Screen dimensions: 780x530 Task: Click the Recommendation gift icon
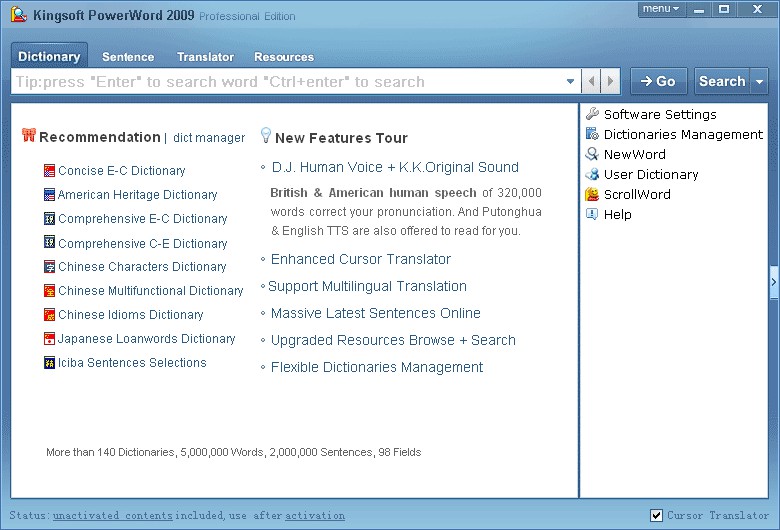click(x=29, y=135)
